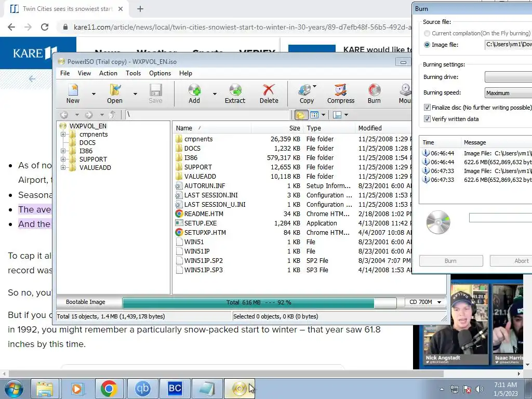Click the Copy disc toolbar icon
The height and width of the screenshot is (399, 532).
(307, 94)
